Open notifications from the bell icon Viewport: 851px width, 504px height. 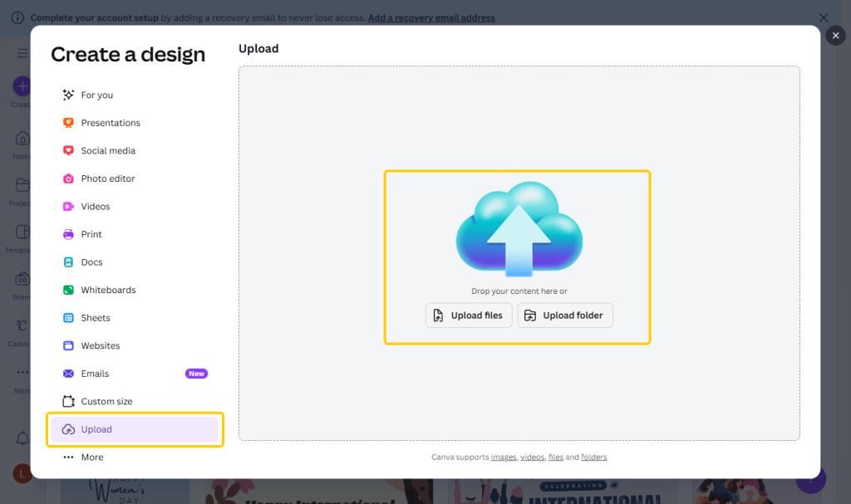21,438
